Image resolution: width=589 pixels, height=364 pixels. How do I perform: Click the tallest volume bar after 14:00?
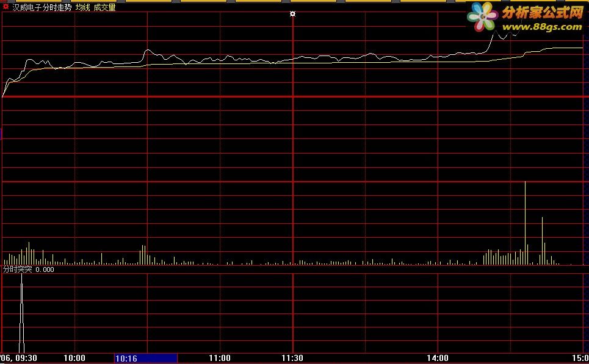coord(525,223)
